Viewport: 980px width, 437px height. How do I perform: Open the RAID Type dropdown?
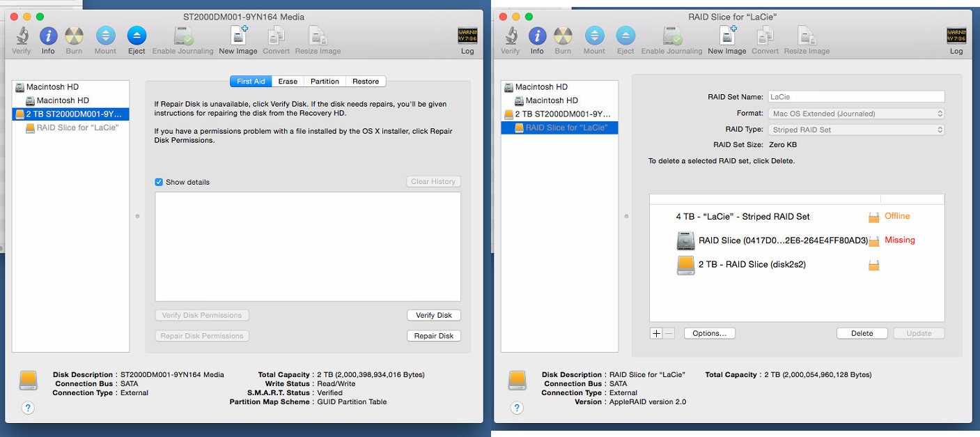coord(856,130)
